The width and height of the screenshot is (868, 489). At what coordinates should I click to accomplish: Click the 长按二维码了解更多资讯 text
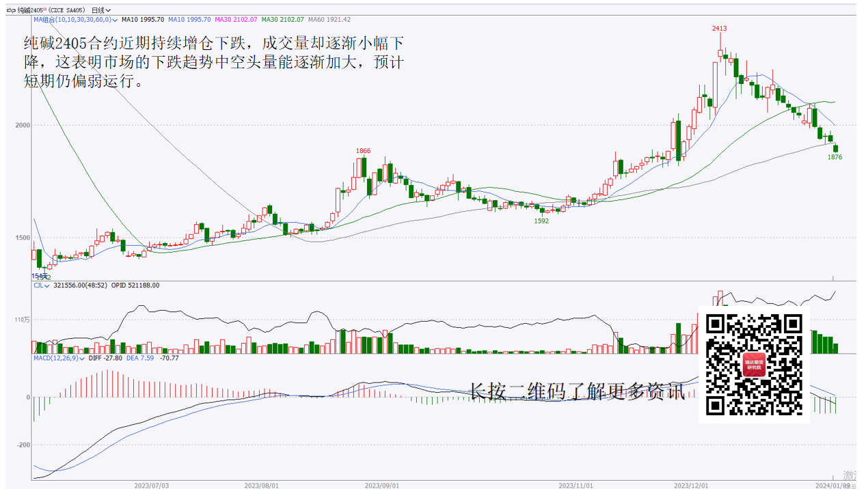(576, 392)
